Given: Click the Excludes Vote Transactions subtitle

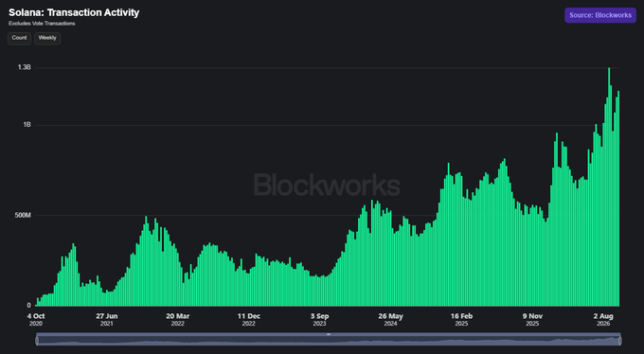Looking at the screenshot, I should (x=42, y=24).
